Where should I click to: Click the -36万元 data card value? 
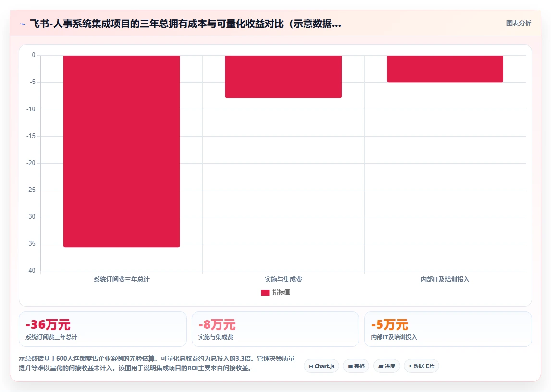point(48,325)
